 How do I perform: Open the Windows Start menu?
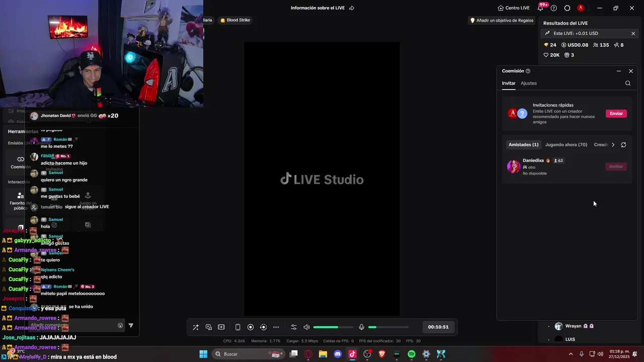203,354
